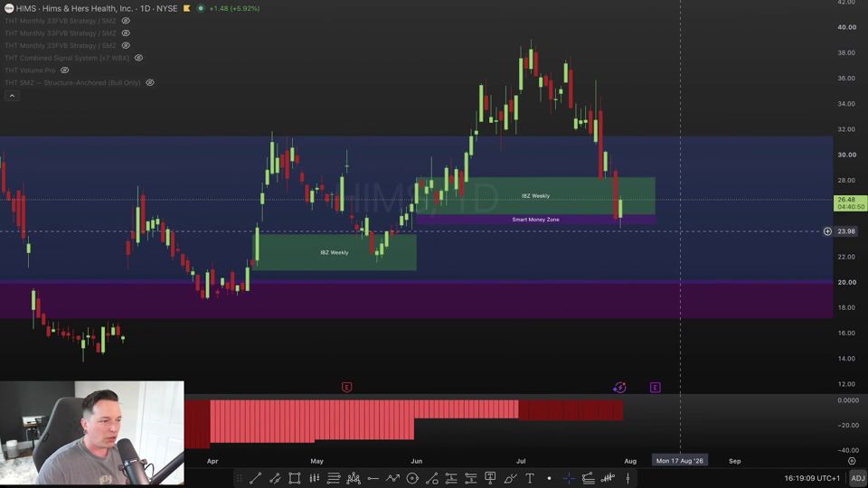
Task: Toggle visibility of THT SMZ Structure-Anchored indicator
Action: coord(150,82)
